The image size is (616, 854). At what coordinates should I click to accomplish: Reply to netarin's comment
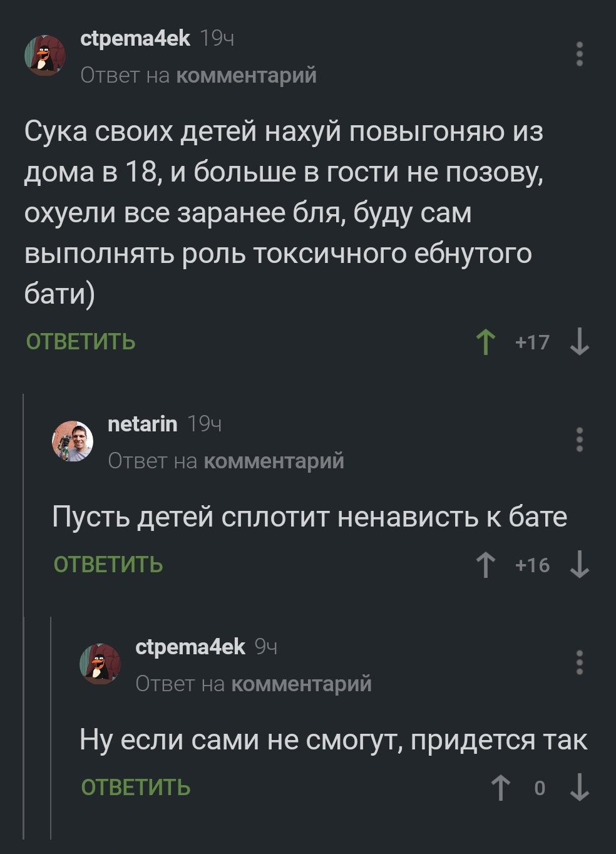108,565
